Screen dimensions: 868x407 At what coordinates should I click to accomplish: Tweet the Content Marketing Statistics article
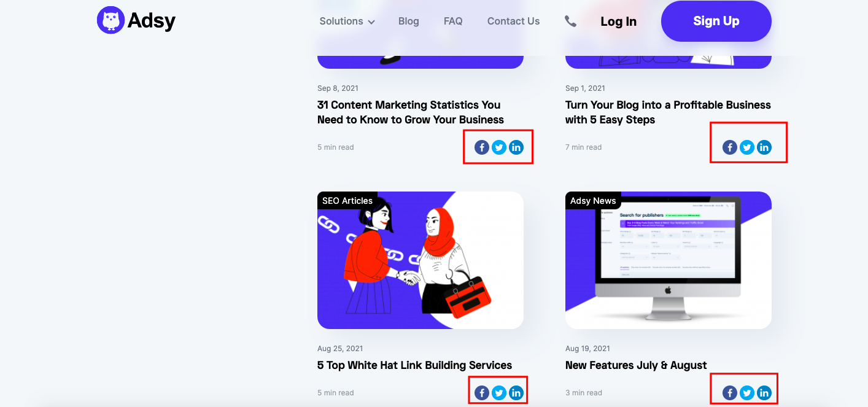pyautogui.click(x=499, y=147)
